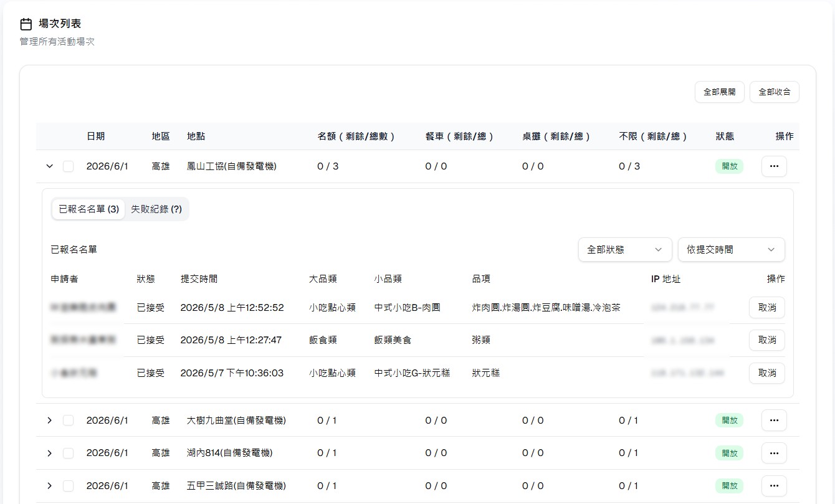Tick the checkbox for 湖內814 session

69,453
